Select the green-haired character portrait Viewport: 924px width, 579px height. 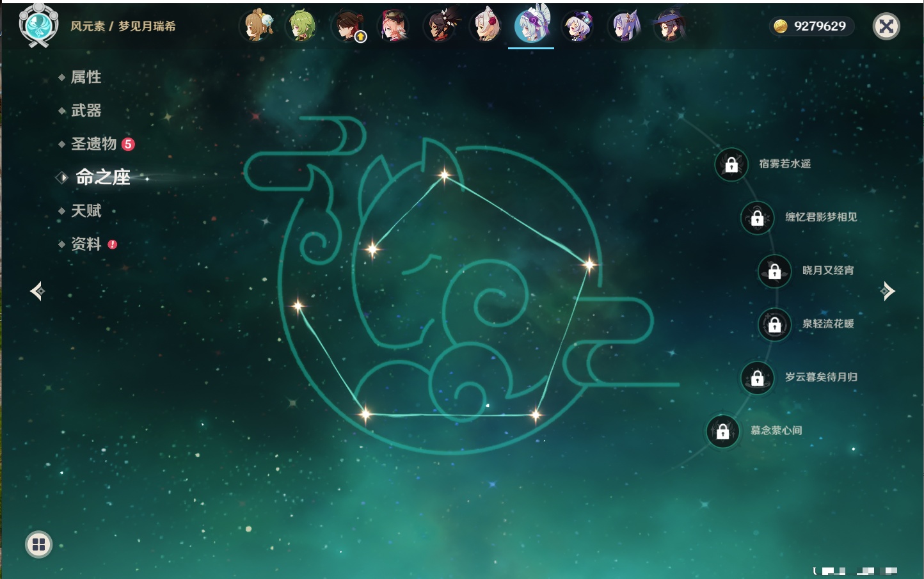point(303,26)
